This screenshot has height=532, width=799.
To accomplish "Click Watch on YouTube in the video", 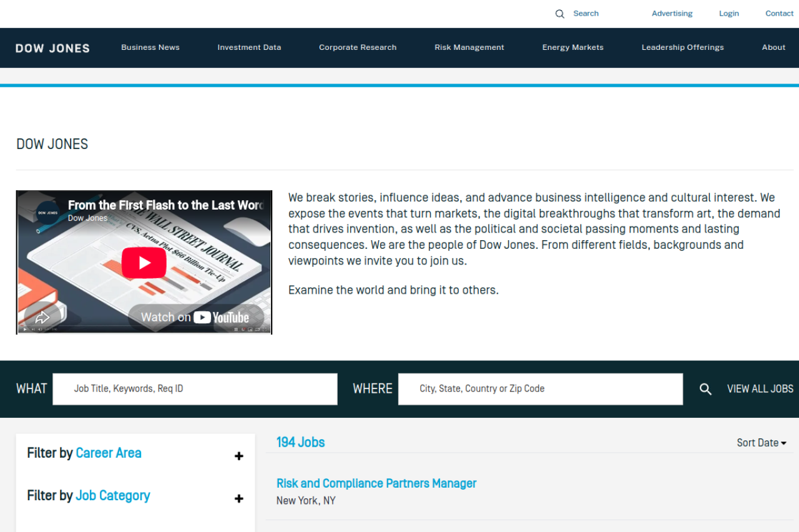I will point(195,317).
